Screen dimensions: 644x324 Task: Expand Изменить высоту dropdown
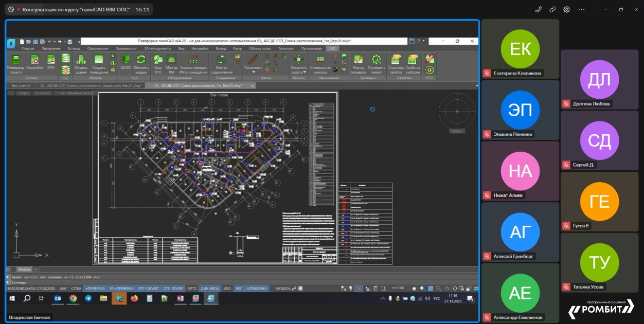305,72
